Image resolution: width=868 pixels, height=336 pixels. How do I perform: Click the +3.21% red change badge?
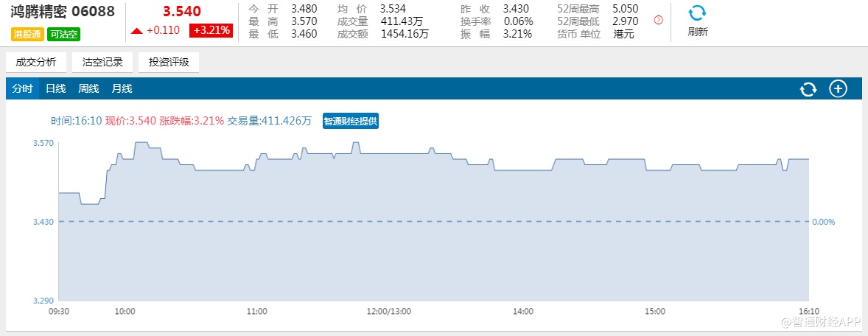pos(211,31)
